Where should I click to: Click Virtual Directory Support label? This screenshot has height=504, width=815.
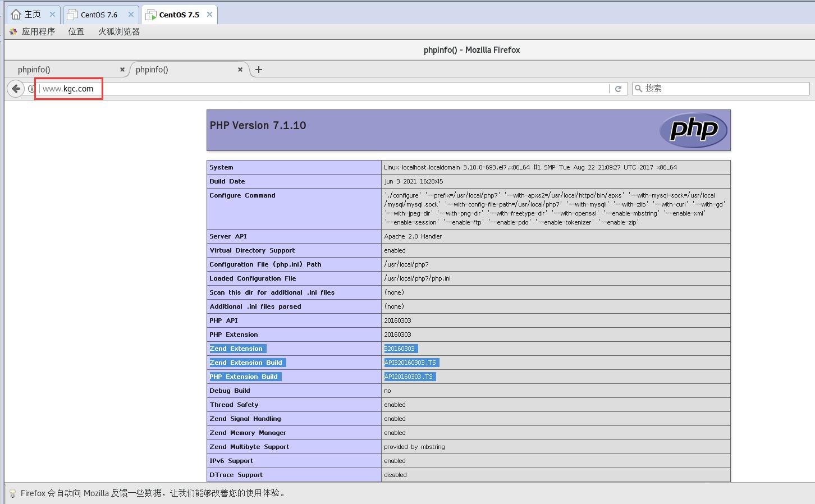coord(252,250)
